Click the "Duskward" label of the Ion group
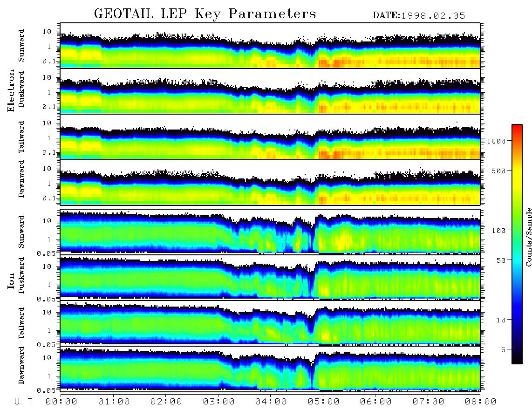This screenshot has height=410, width=532. coord(21,275)
